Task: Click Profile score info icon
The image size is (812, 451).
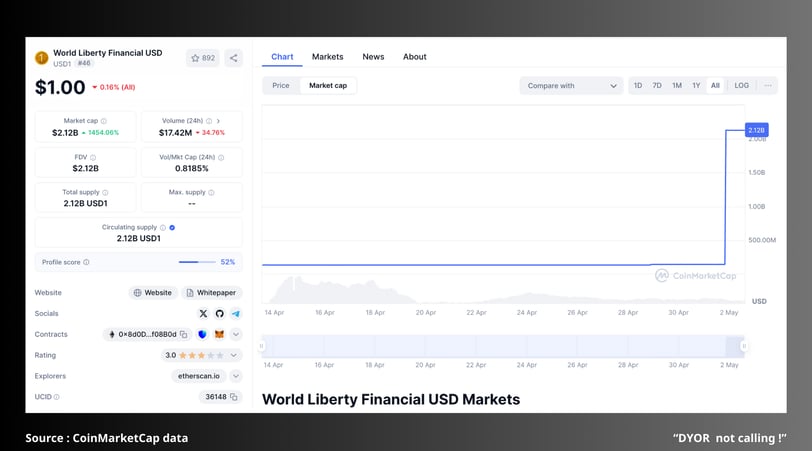Action: pyautogui.click(x=86, y=262)
